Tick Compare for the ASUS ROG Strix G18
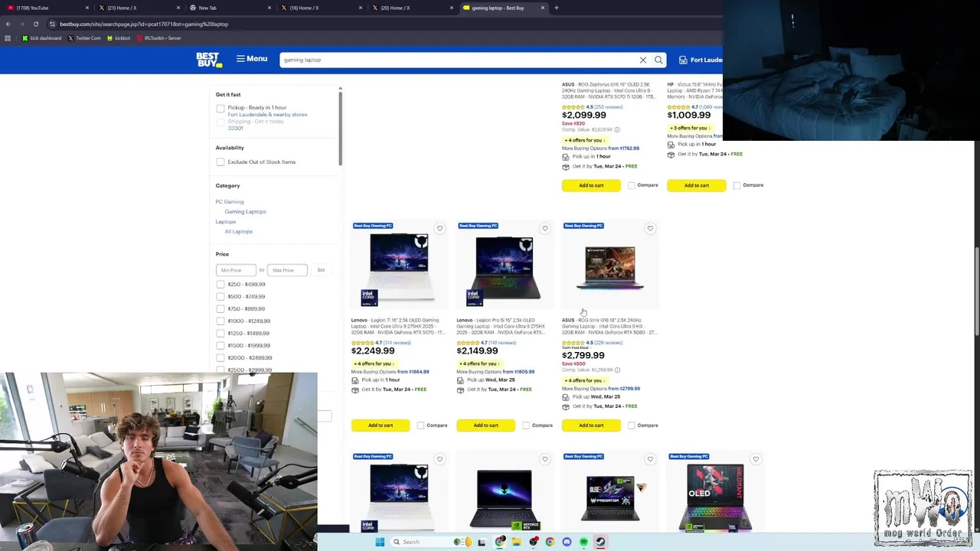Image resolution: width=980 pixels, height=551 pixels. point(632,425)
